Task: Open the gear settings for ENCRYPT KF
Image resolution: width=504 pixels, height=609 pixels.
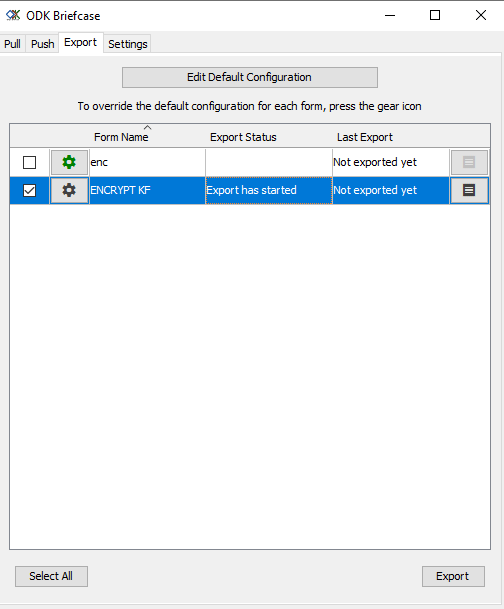Action: [69, 190]
